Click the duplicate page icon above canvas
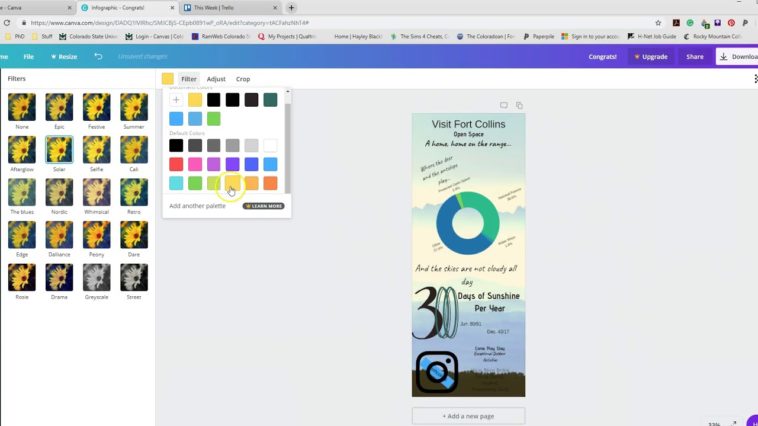The width and height of the screenshot is (758, 426). (x=519, y=105)
